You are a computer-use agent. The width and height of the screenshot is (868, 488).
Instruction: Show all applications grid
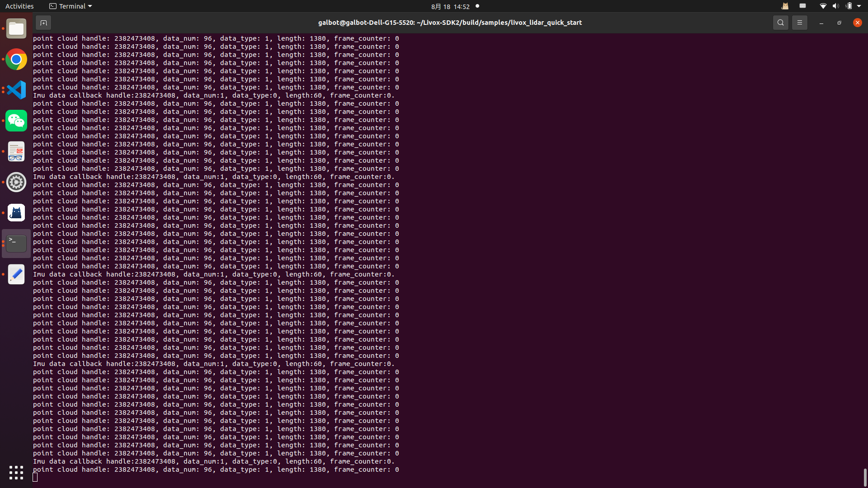click(16, 473)
